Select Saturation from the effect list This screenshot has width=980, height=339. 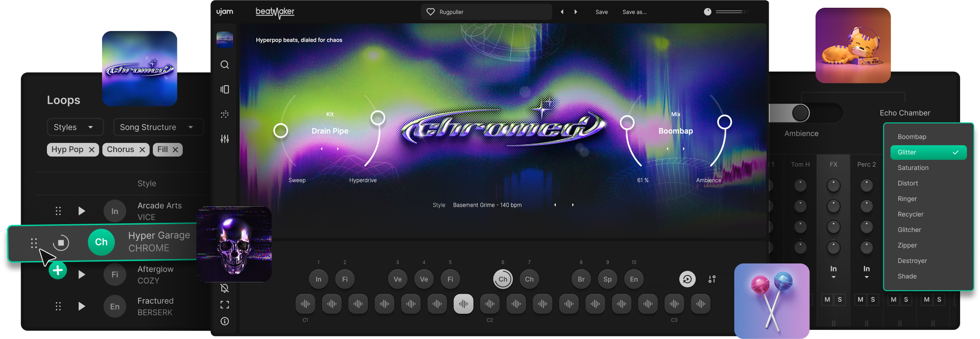(x=913, y=168)
